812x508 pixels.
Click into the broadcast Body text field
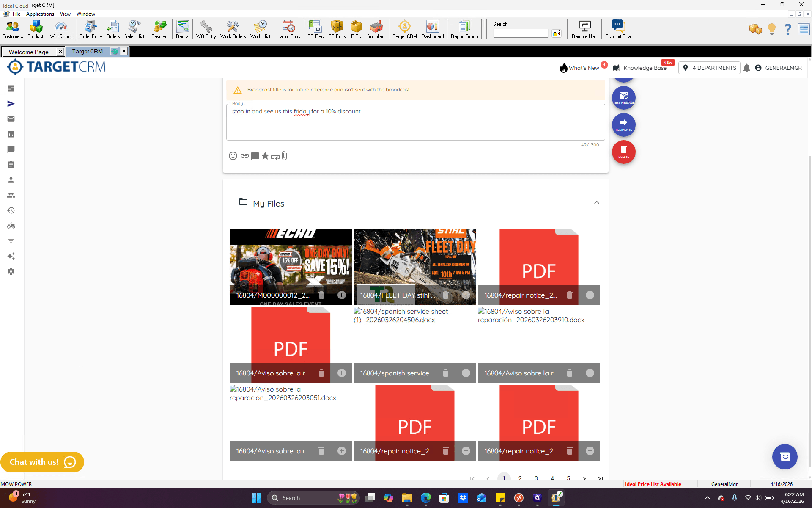click(x=415, y=122)
